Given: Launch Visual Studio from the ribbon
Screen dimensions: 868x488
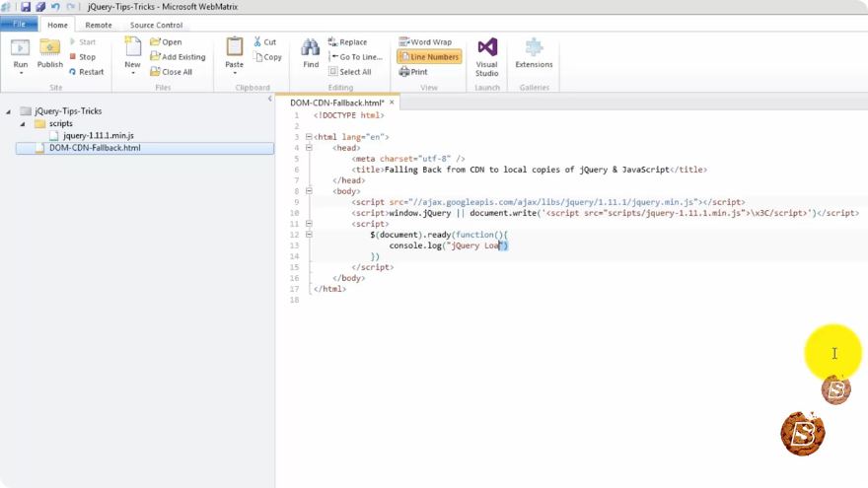Looking at the screenshot, I should click(487, 47).
